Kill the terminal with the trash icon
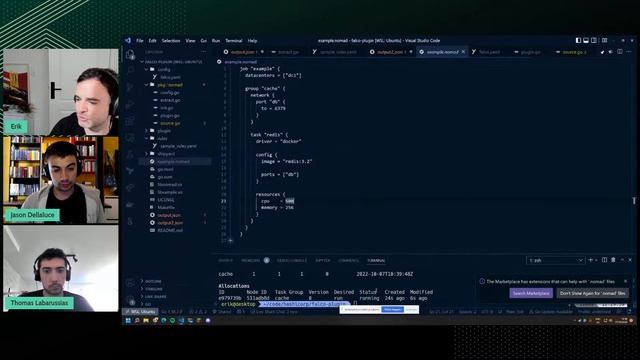Image resolution: width=640 pixels, height=360 pixels. tap(613, 260)
